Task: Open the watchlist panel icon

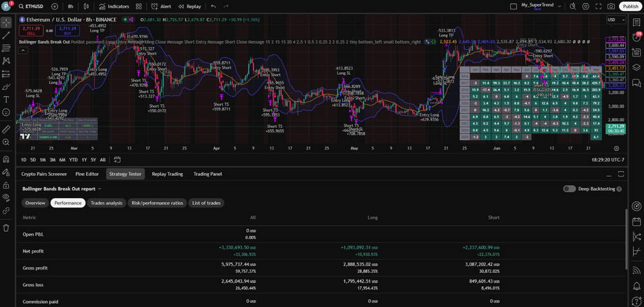Action: 637,23
